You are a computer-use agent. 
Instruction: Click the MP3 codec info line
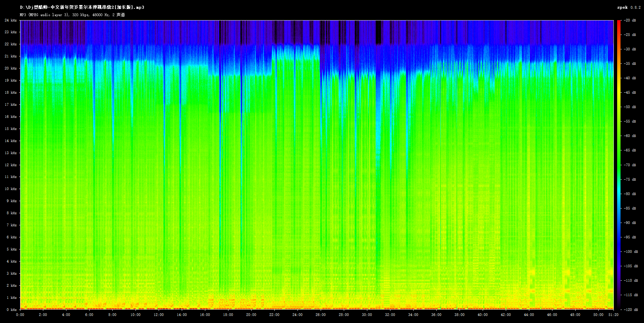[72, 15]
